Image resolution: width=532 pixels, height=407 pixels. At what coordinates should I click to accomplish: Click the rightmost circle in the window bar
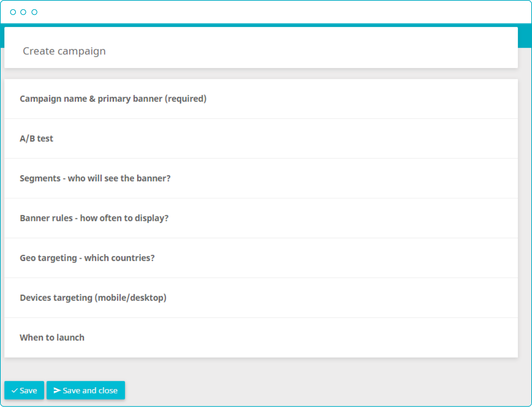34,11
